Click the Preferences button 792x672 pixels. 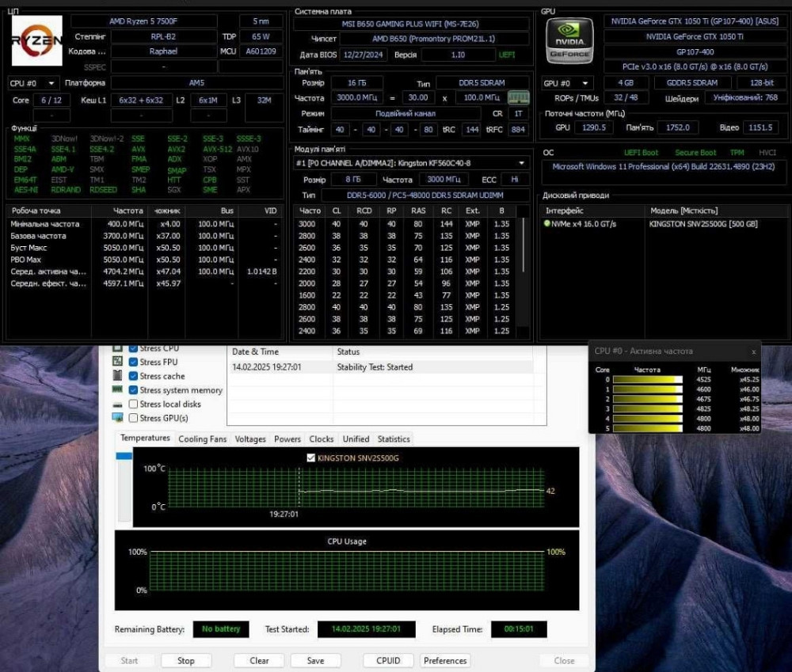(x=445, y=661)
